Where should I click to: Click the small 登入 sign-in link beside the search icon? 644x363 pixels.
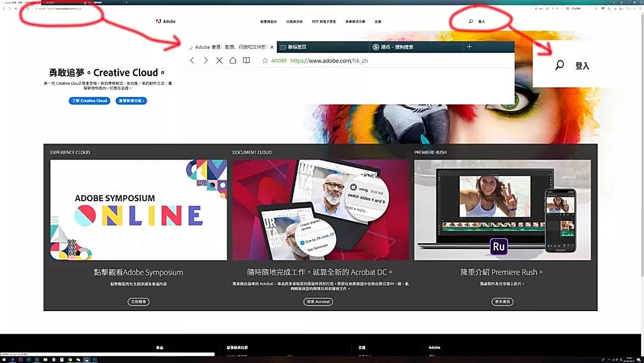[481, 21]
